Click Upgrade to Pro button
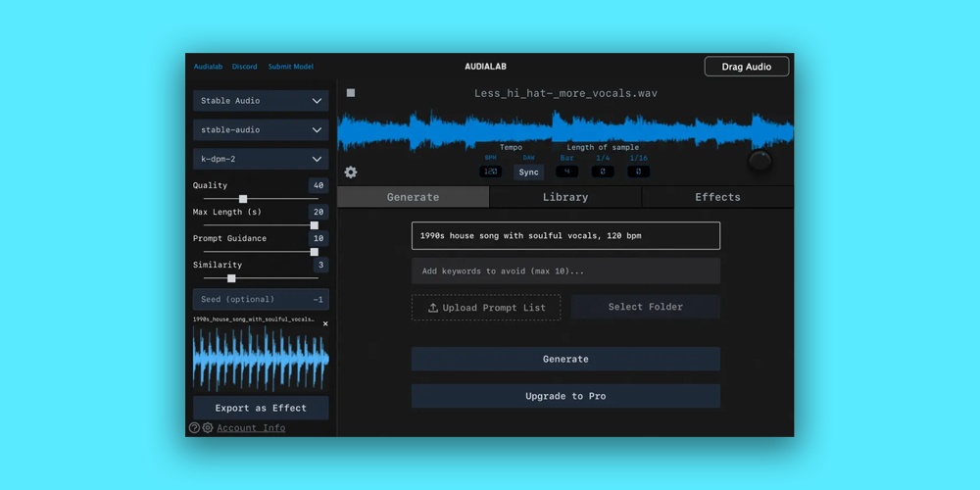Screen dimensions: 980x490 tap(565, 396)
